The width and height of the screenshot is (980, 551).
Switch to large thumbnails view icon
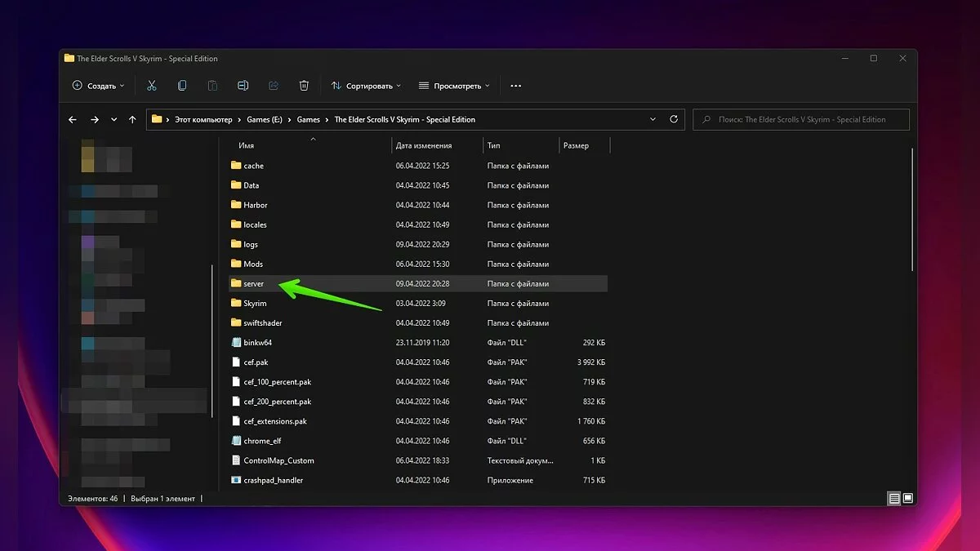click(907, 498)
